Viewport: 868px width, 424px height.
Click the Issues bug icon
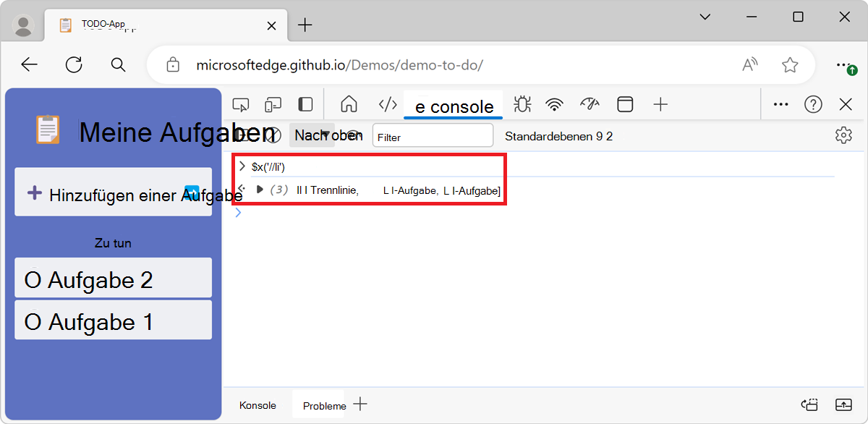(522, 104)
